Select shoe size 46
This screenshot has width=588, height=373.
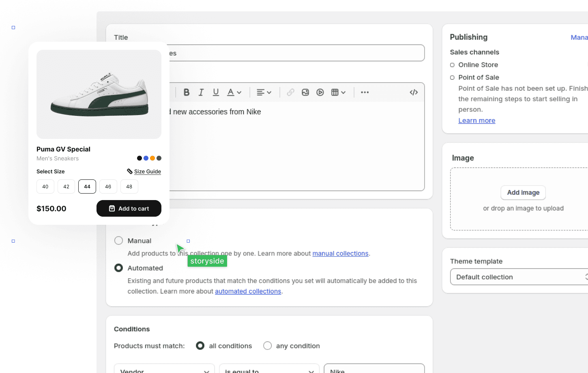pos(108,187)
